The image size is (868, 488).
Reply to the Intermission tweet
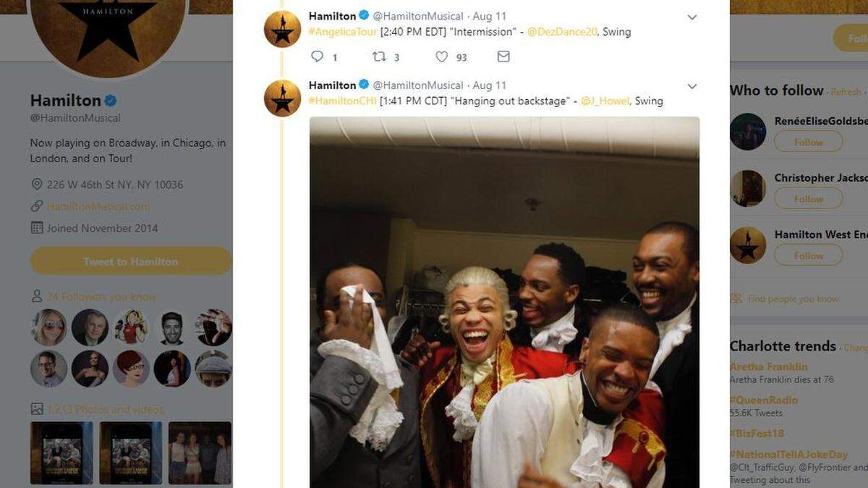pos(318,56)
